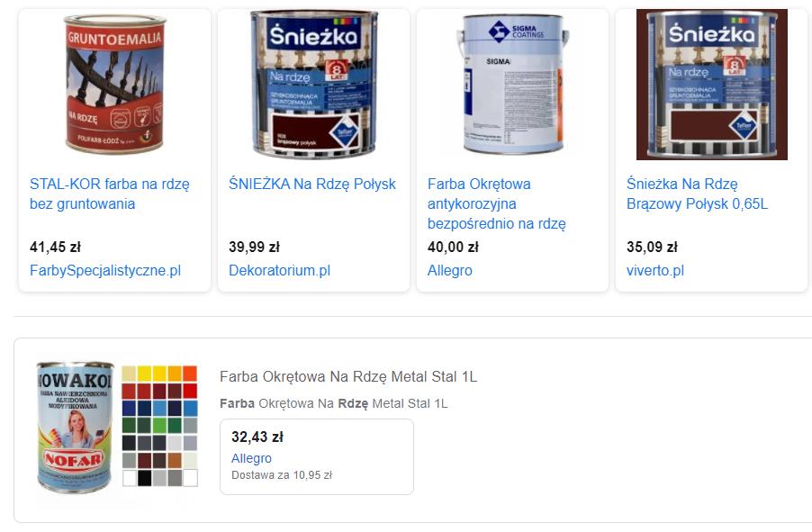
Task: Click the Allegro link under 40,00 zł
Action: point(450,270)
